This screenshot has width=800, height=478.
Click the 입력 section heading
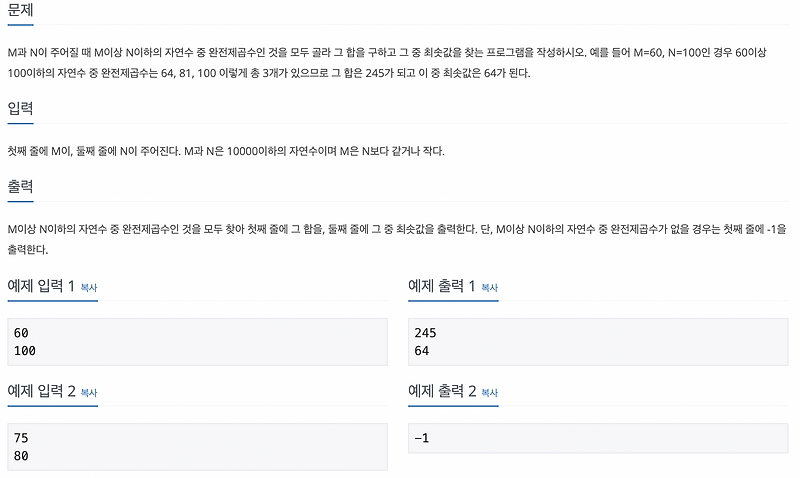pyautogui.click(x=20, y=108)
